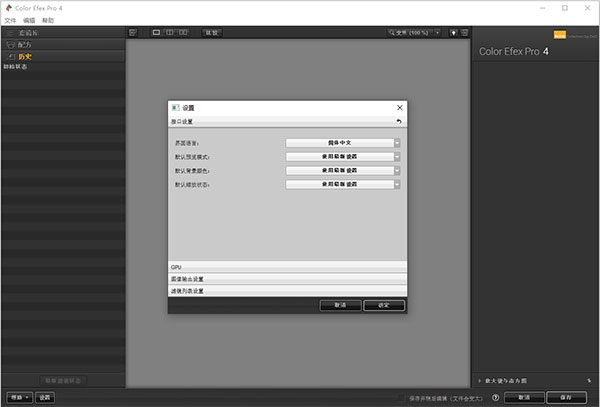Image resolution: width=600 pixels, height=407 pixels.
Task: Select the 配方 recipes tab
Action: [63, 45]
